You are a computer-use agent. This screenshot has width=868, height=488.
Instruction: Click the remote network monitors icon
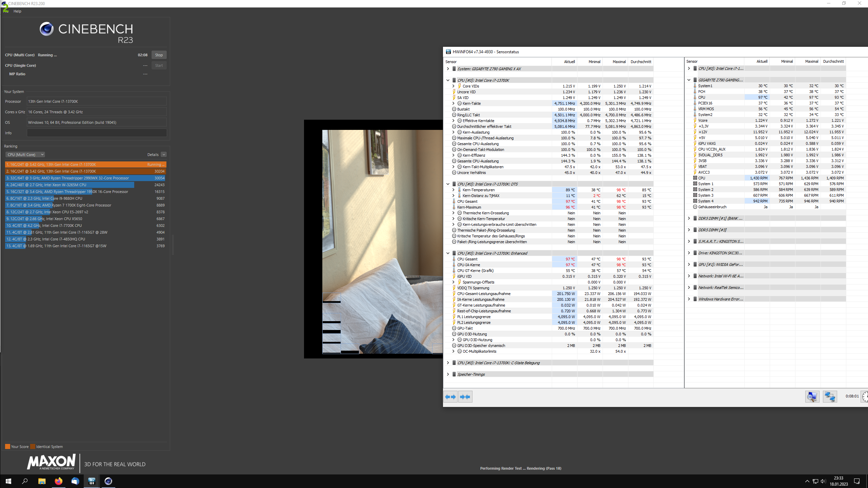[x=830, y=396]
